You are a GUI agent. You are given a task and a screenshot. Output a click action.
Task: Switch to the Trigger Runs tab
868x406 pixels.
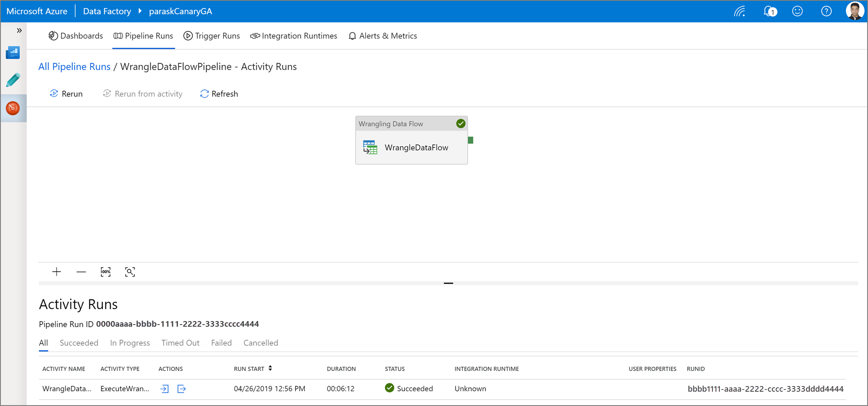[x=212, y=36]
